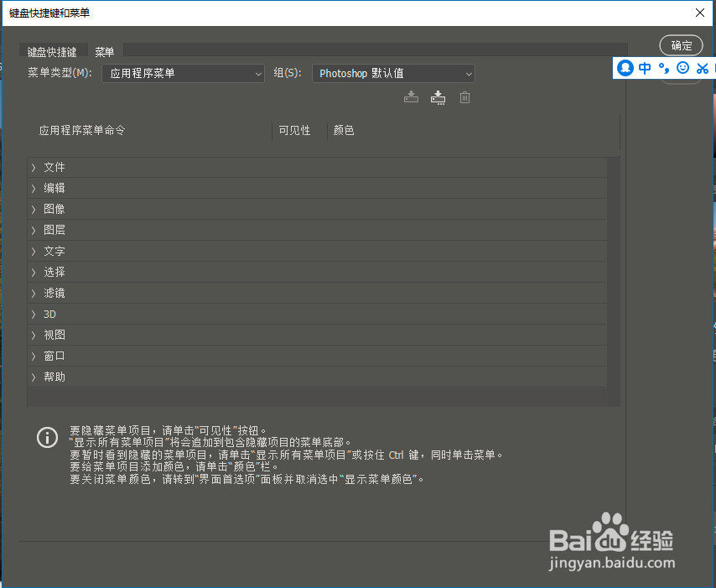Expand the 文件 menu commands

click(54, 167)
